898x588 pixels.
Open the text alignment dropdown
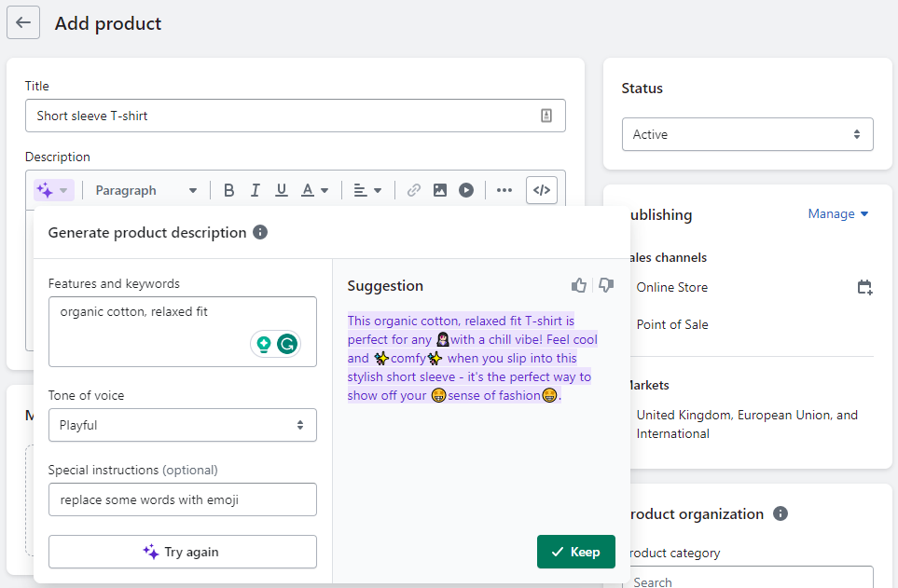pos(367,189)
